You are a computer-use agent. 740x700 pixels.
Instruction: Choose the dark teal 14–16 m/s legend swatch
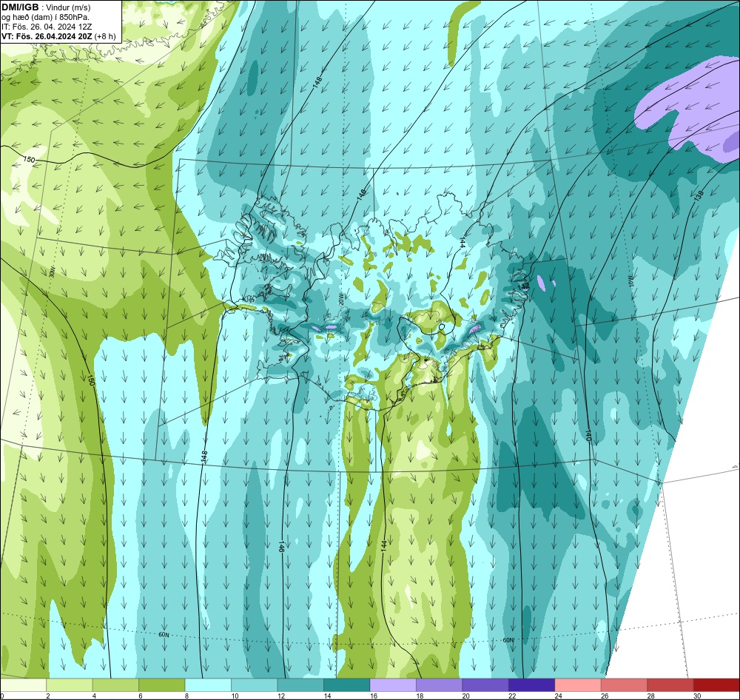[x=347, y=685]
